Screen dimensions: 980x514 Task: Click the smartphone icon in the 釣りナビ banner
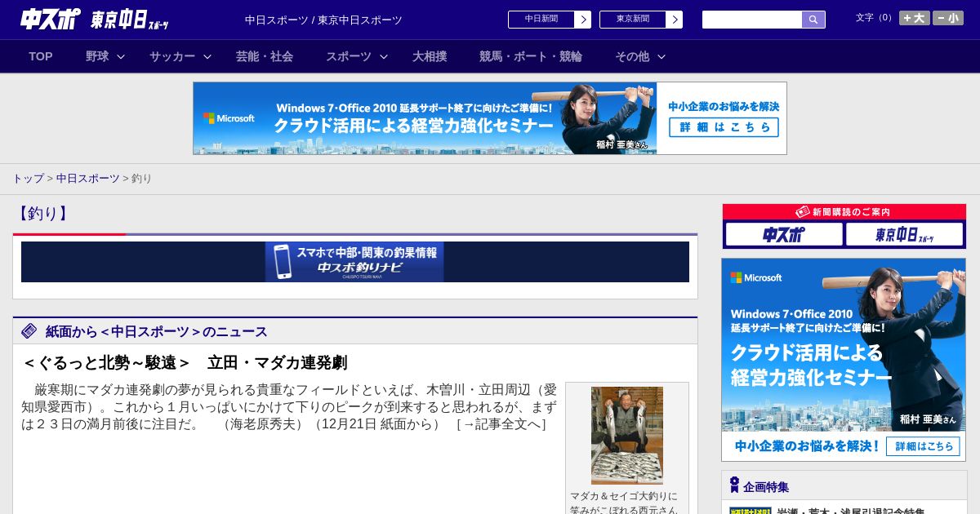(x=282, y=262)
